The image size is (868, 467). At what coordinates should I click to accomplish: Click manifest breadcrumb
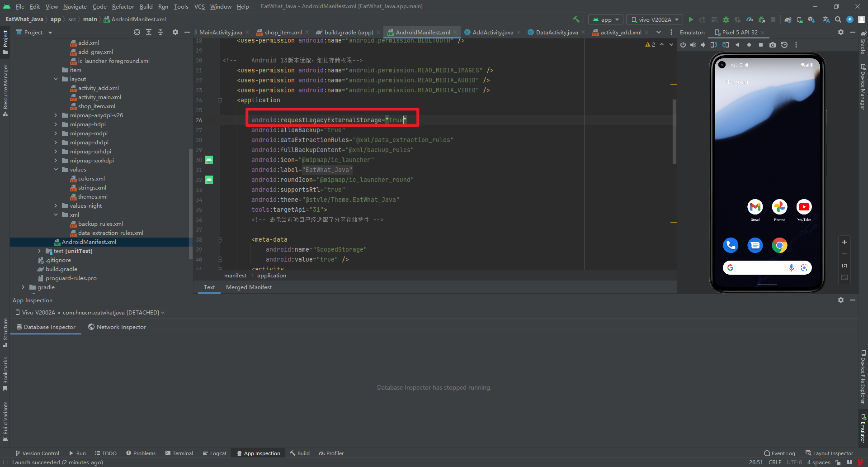click(x=235, y=276)
